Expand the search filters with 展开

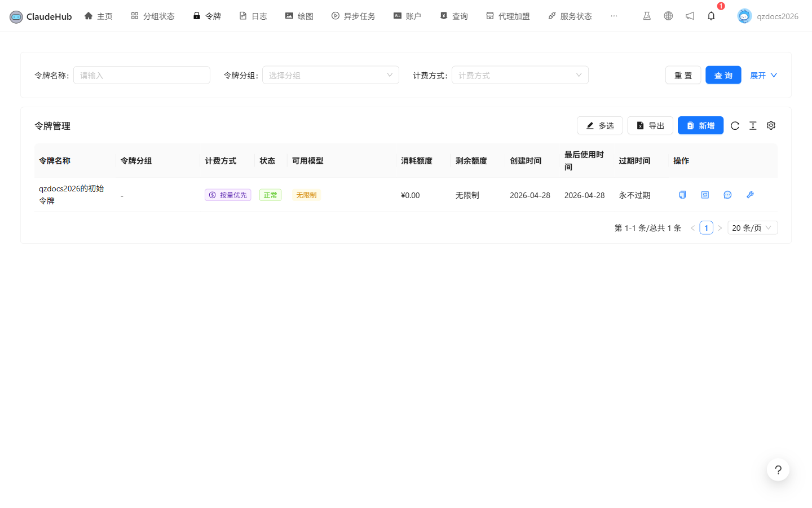pyautogui.click(x=764, y=75)
